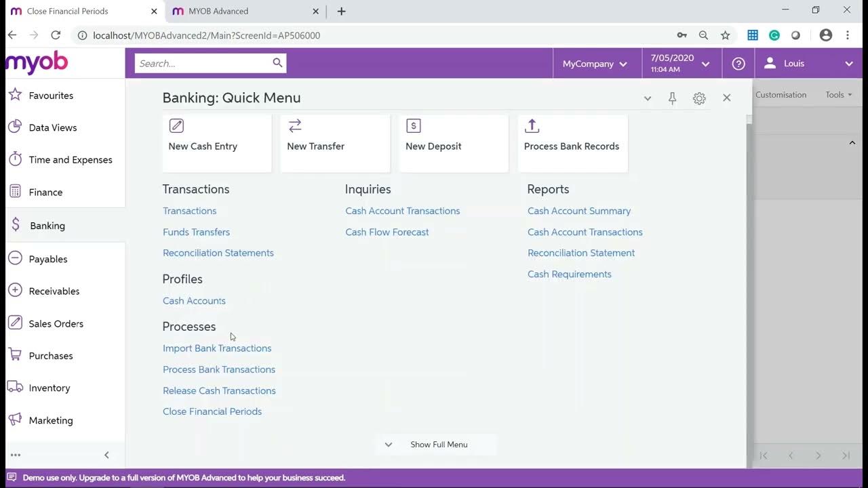Open the Favourites star icon in sidebar
This screenshot has height=488, width=868.
tap(15, 95)
